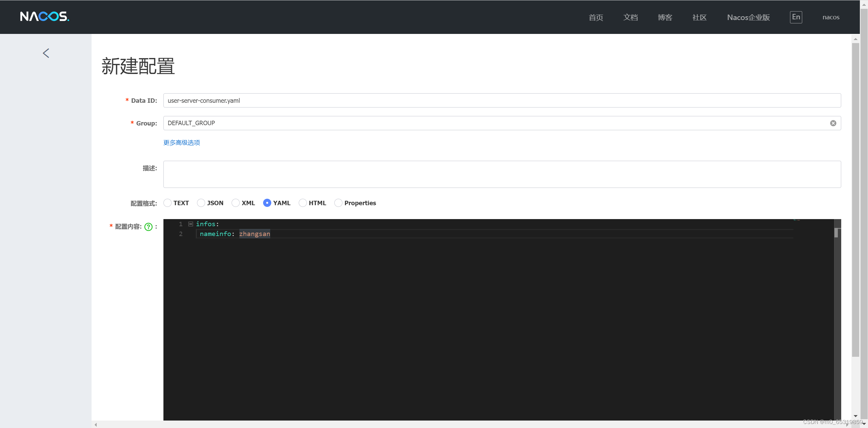Select the JSON format radio button

(x=201, y=203)
